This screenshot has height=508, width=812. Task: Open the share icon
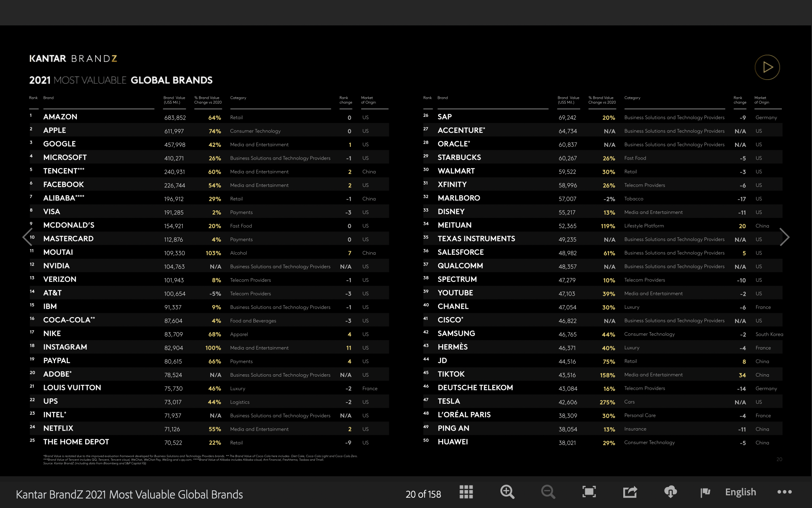[630, 492]
